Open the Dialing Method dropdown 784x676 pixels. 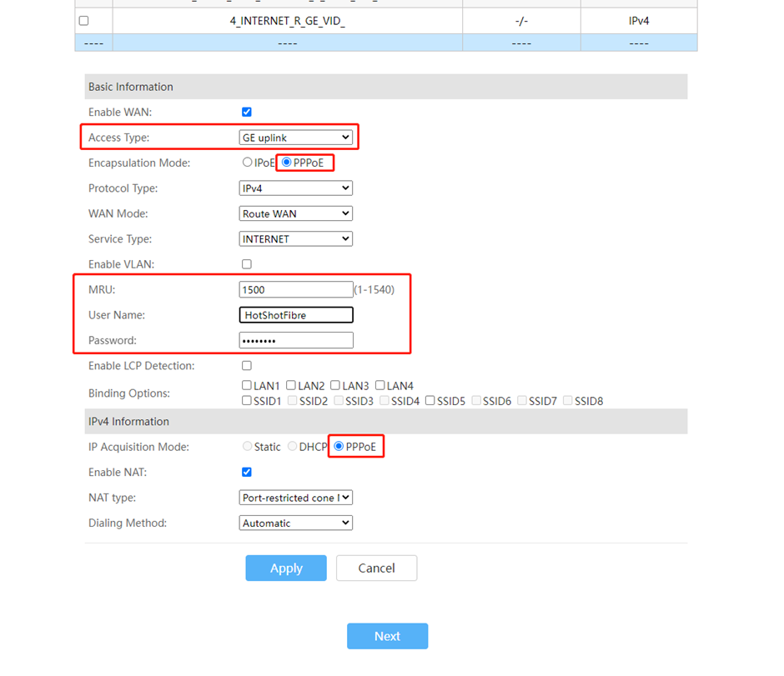point(295,523)
